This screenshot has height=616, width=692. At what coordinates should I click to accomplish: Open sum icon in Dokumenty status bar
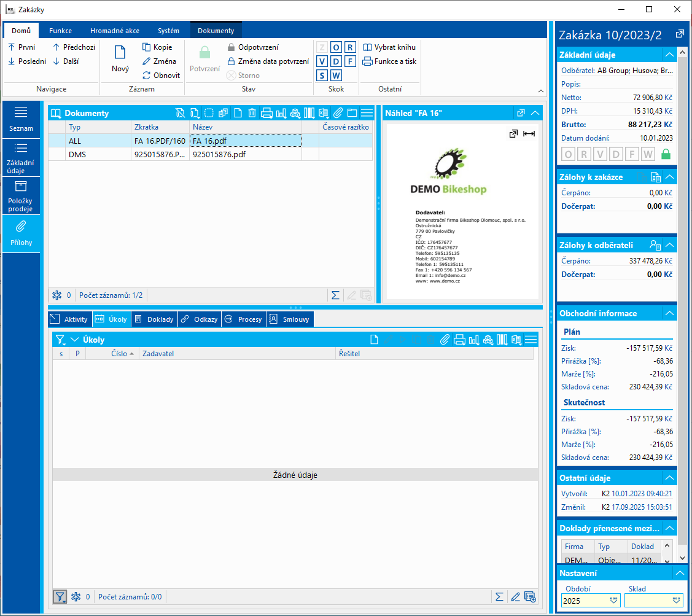[x=335, y=295]
